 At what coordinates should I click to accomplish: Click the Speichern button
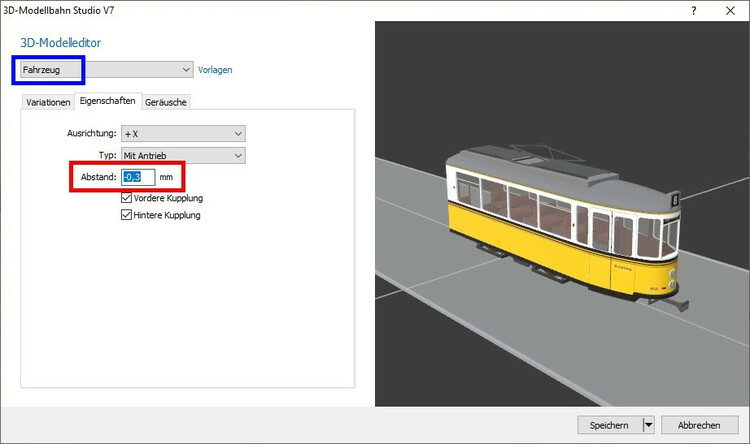[x=609, y=425]
